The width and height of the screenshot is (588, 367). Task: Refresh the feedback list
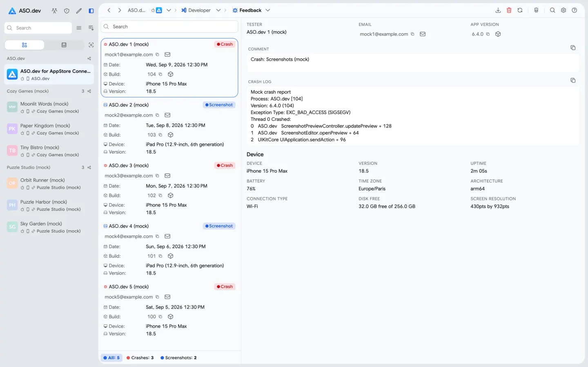point(520,10)
